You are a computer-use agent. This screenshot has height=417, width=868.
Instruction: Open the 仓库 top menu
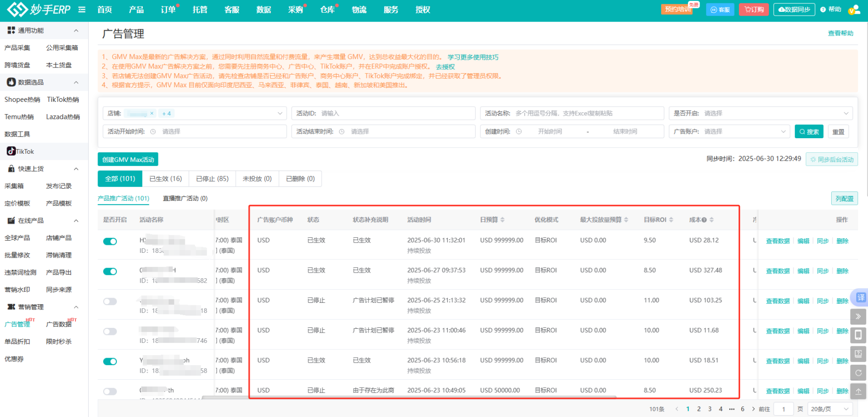[x=327, y=10]
